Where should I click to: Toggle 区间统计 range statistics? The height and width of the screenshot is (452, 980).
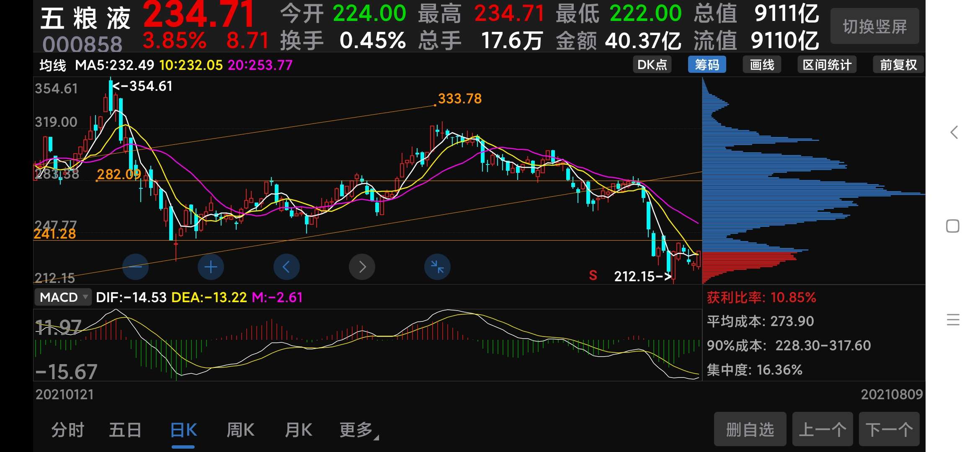pos(827,65)
